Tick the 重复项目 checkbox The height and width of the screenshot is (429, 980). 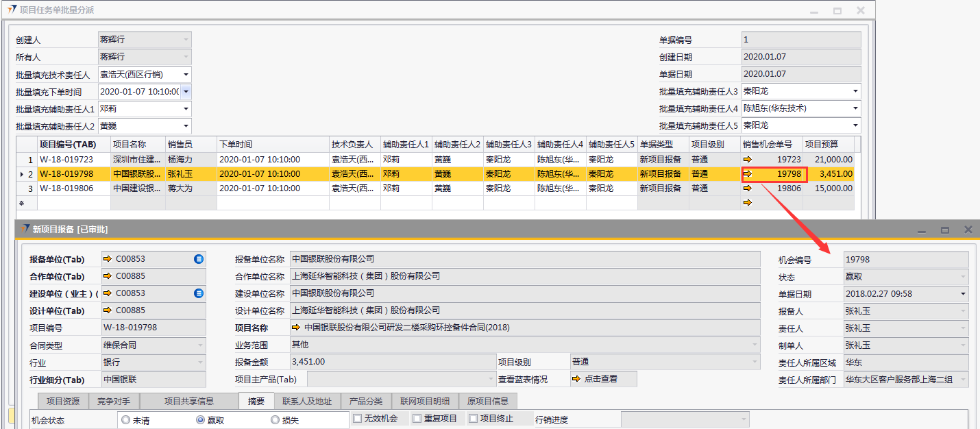[x=417, y=418]
